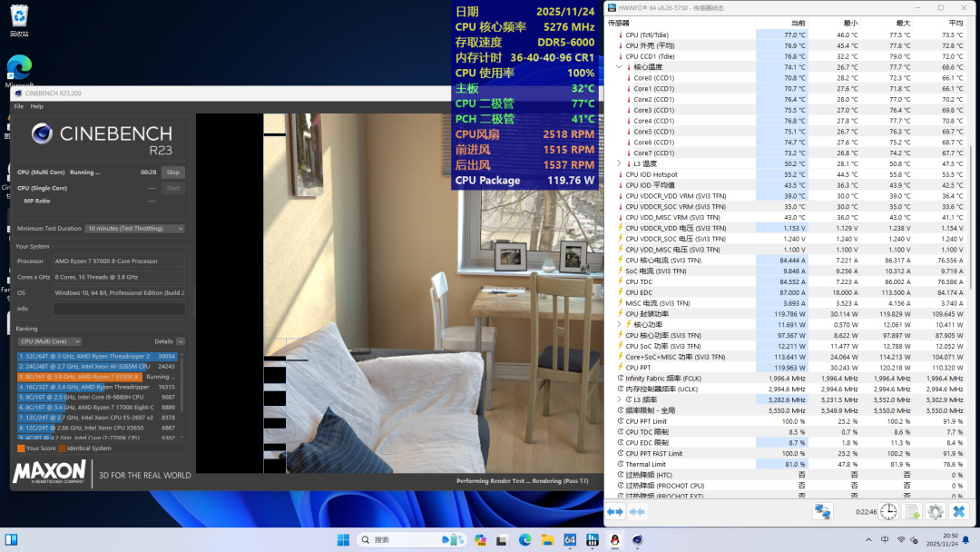Expand the L3 温度 group

pos(620,163)
